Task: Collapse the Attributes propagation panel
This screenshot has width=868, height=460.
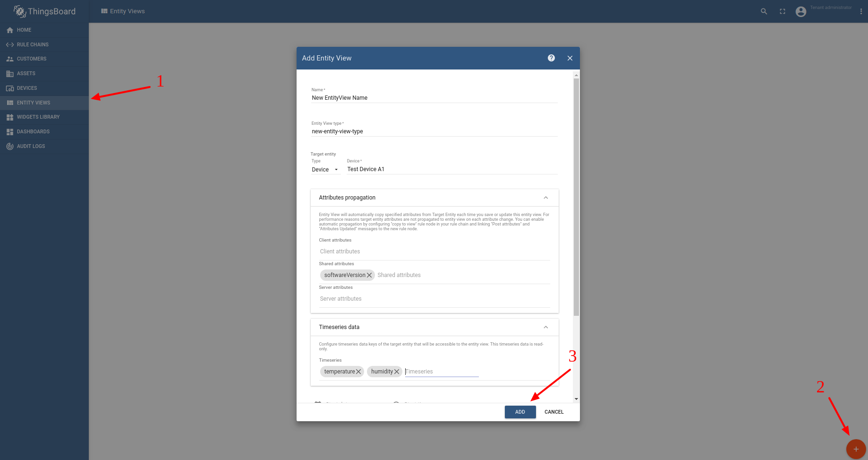Action: click(x=545, y=198)
